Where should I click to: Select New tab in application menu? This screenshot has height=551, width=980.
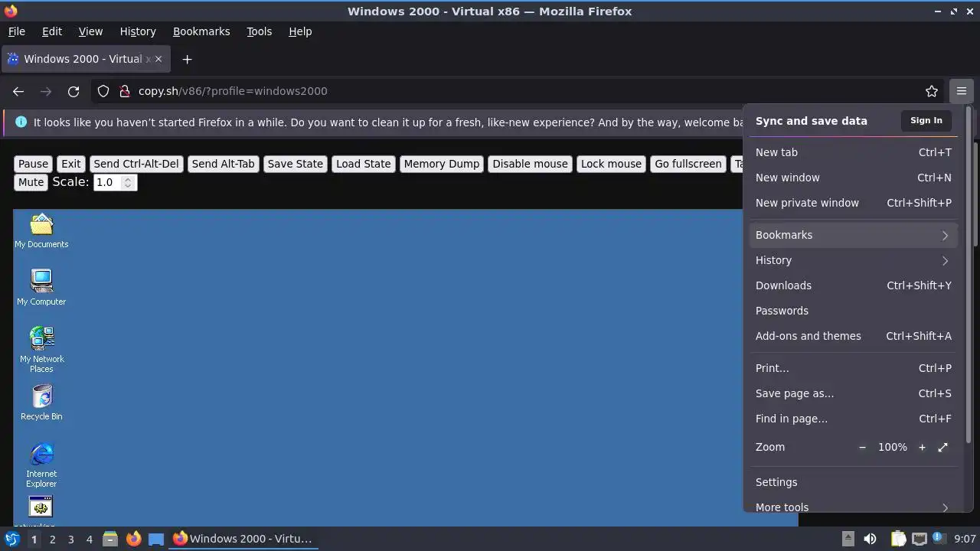tap(852, 152)
